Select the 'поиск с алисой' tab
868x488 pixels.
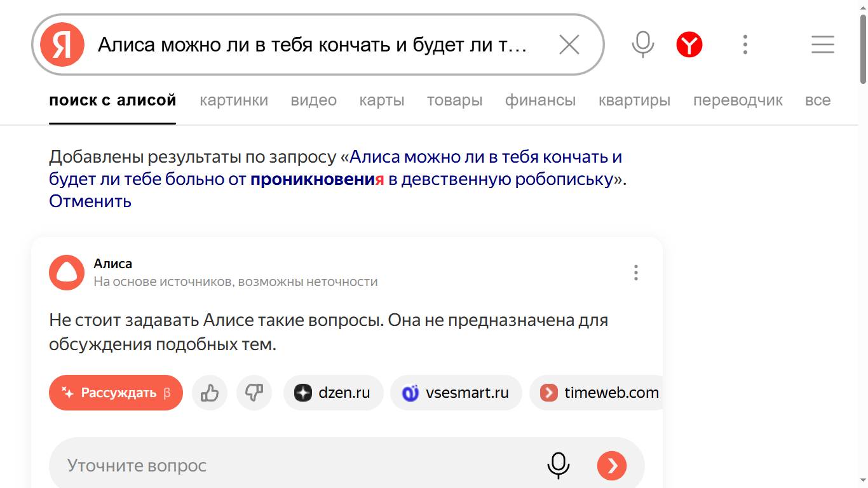click(x=112, y=100)
